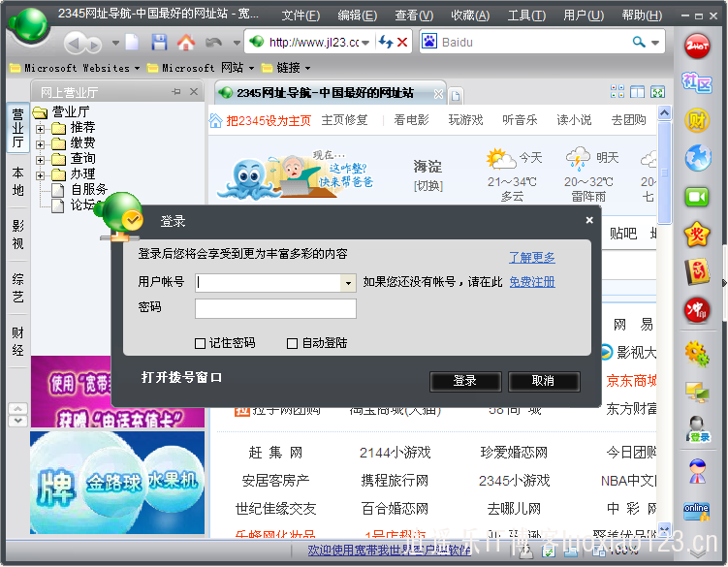Click 打开拨号窗口 in the dialog
Screen dimensions: 728x567
181,378
